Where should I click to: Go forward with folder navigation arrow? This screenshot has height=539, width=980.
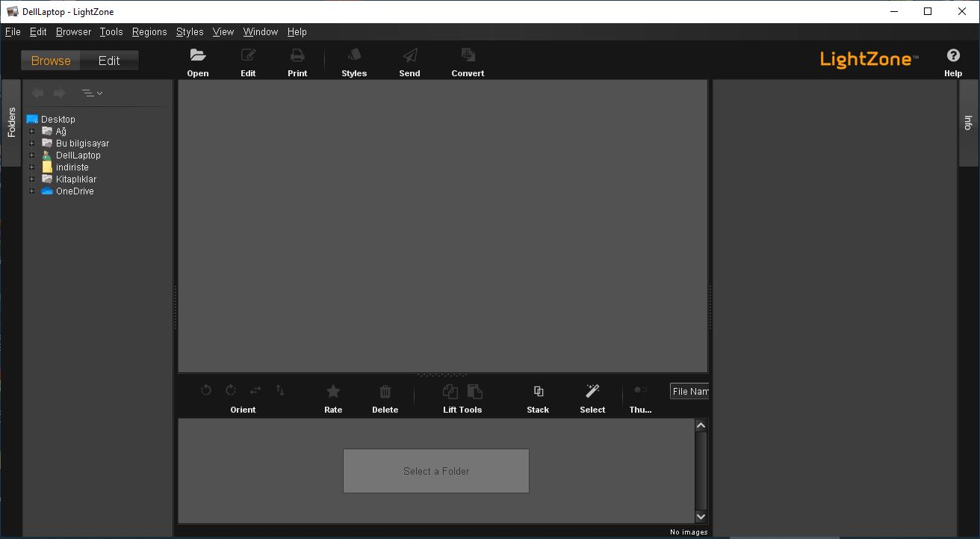tap(60, 93)
